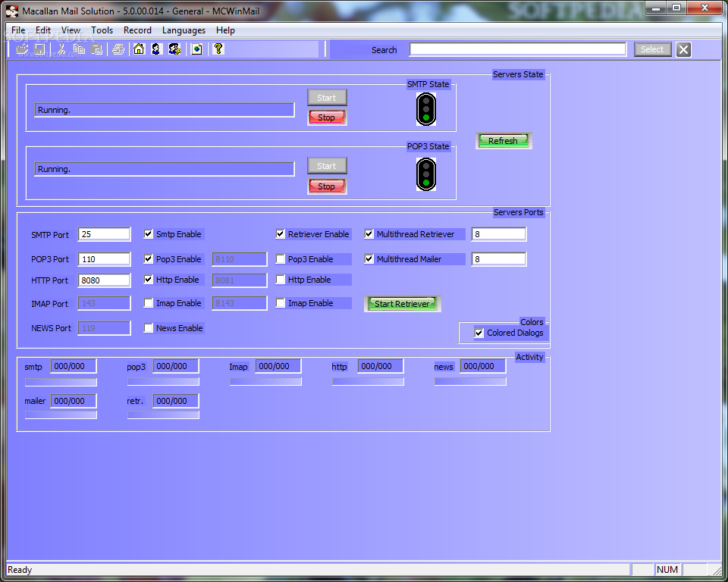Click the green Start Retriever button
Screen dimensions: 728x582
[x=402, y=304]
